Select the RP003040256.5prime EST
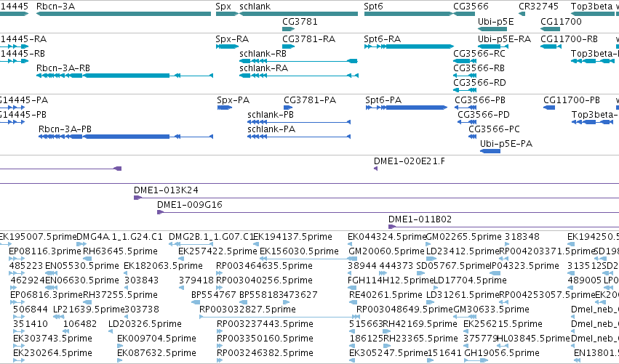Viewport: 619px width, 364px height. [220, 288]
